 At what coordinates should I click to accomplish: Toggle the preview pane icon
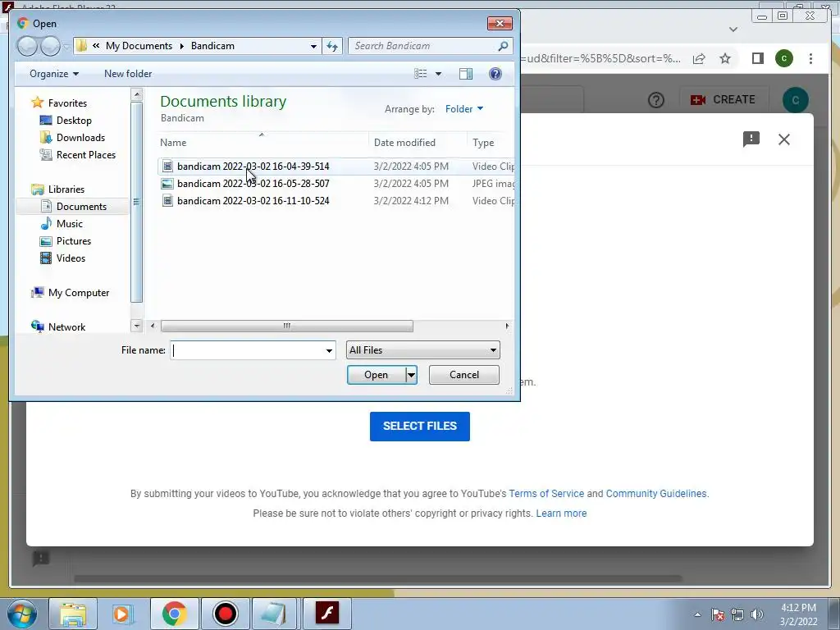[466, 74]
